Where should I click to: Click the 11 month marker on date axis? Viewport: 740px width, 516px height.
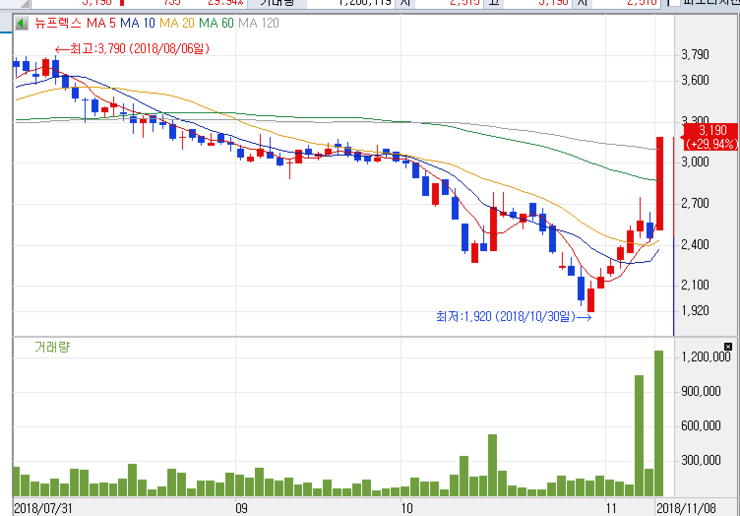pyautogui.click(x=611, y=508)
